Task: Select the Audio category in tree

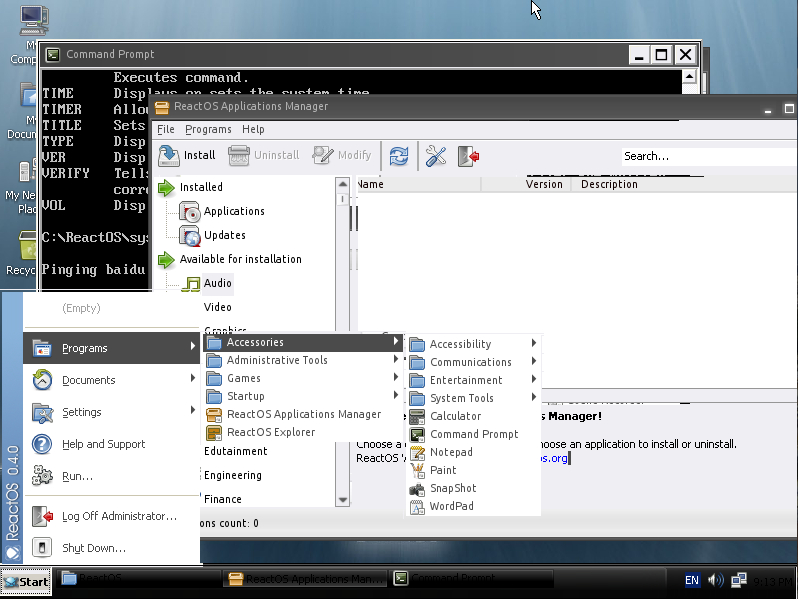Action: coord(217,283)
